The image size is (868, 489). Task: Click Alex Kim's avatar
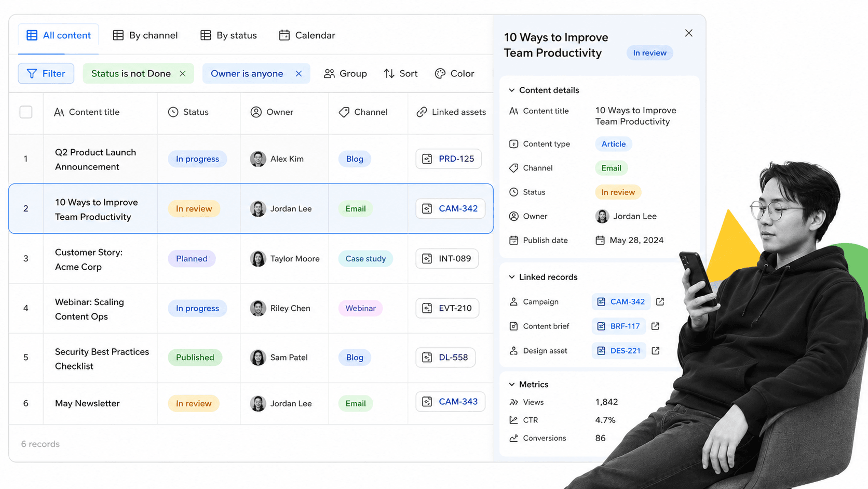tap(258, 159)
